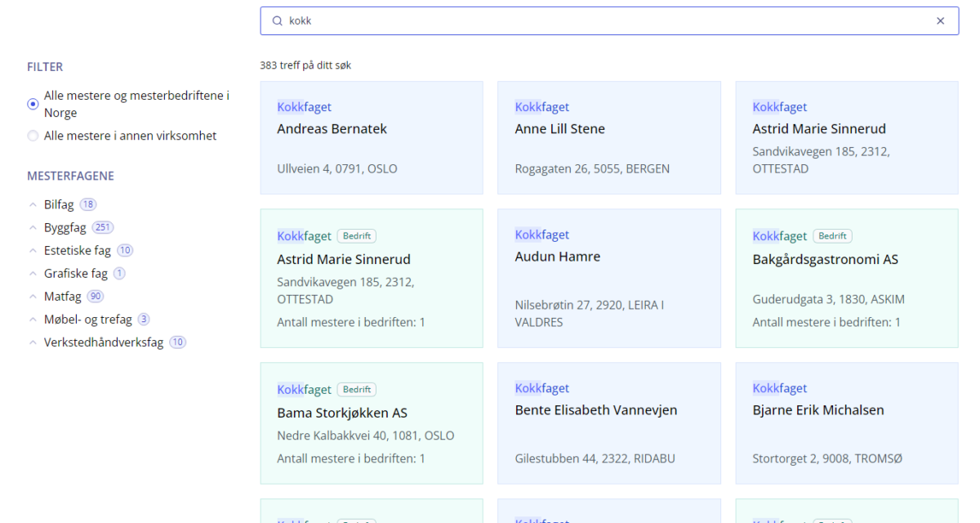The height and width of the screenshot is (523, 980).
Task: Click the Bedrift badge on Bama Storkjøkken
Action: tap(357, 390)
